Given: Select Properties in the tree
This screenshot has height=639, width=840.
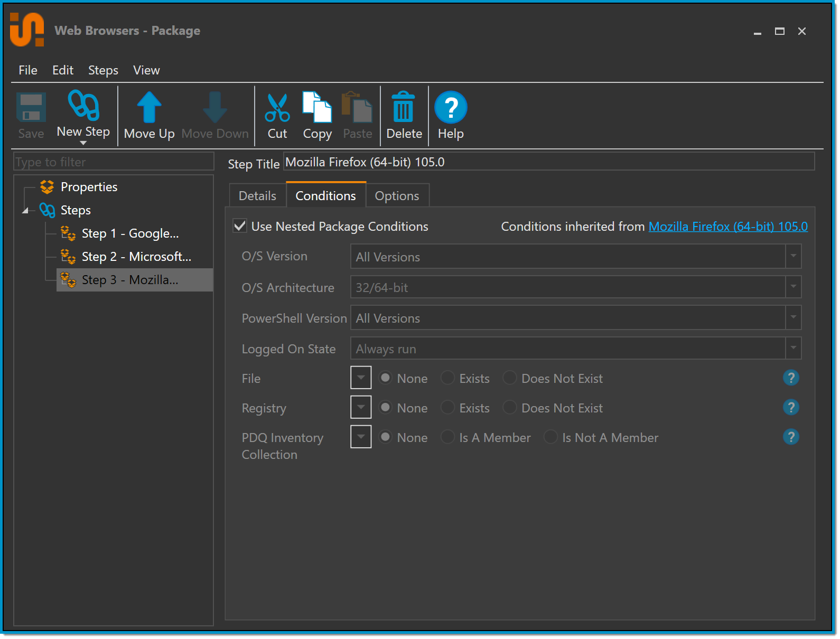Looking at the screenshot, I should tap(89, 187).
